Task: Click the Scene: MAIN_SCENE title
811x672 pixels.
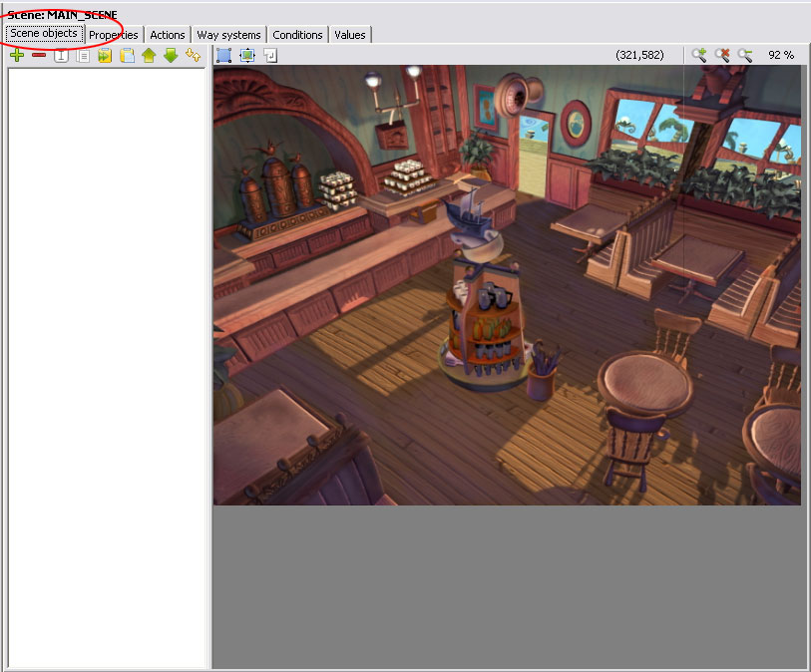Action: pos(62,15)
